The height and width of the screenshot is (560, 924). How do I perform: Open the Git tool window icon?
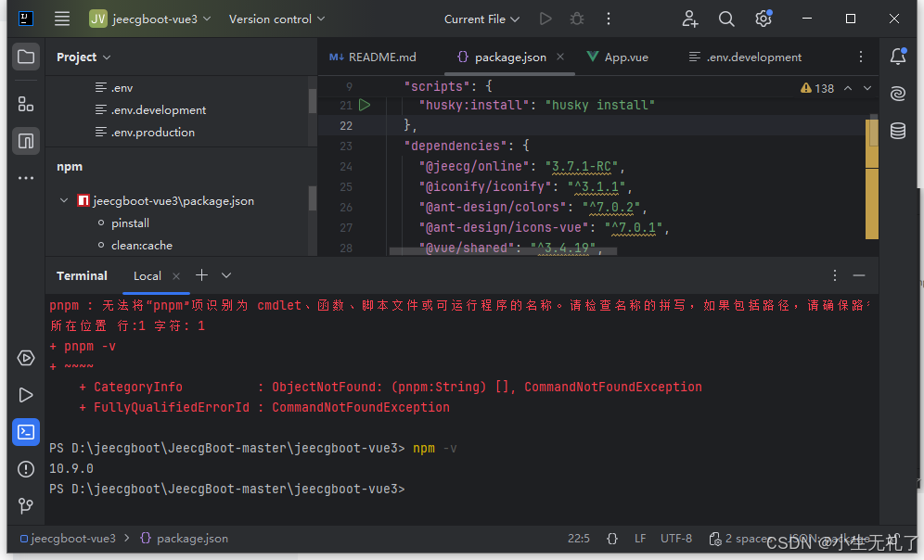26,506
